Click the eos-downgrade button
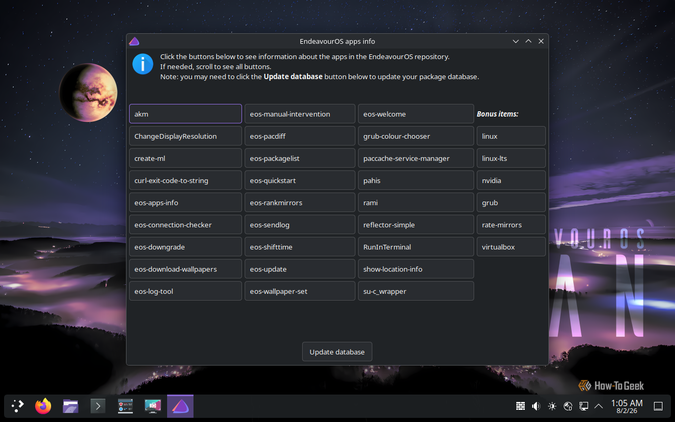The width and height of the screenshot is (675, 422). pyautogui.click(x=185, y=247)
